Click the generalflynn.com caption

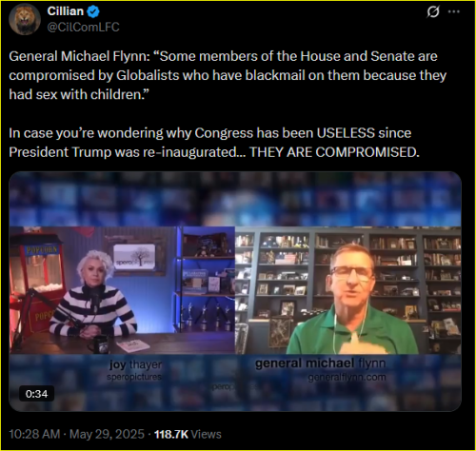(347, 377)
